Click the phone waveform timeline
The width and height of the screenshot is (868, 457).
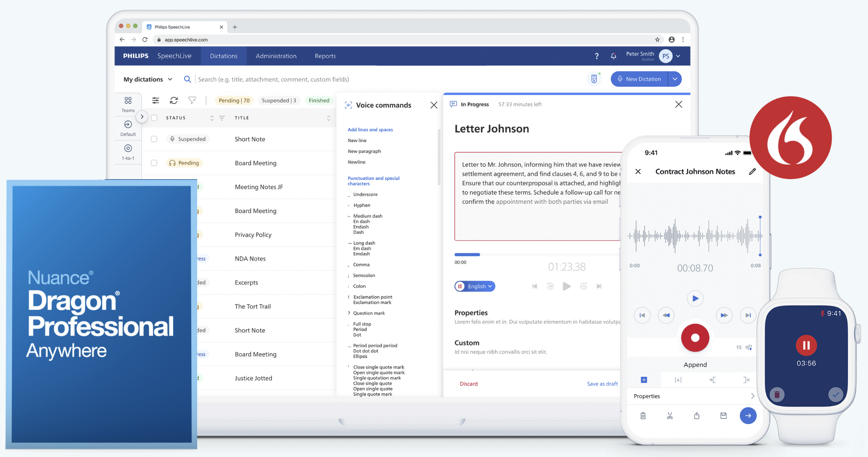click(x=695, y=236)
